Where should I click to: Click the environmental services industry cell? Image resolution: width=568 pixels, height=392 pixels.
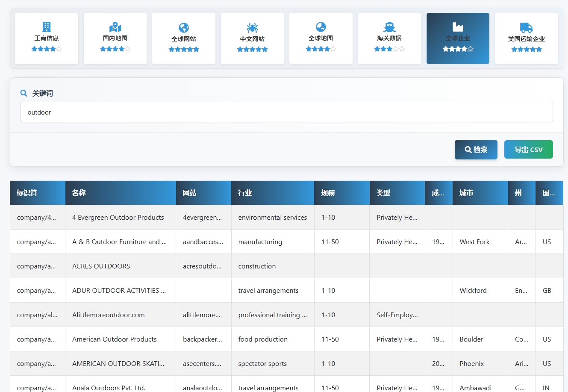point(273,217)
